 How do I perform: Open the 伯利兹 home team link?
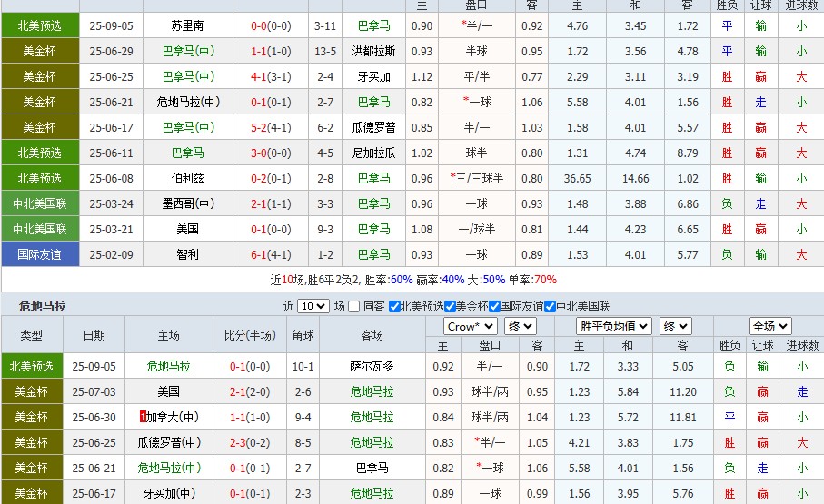[x=187, y=179]
